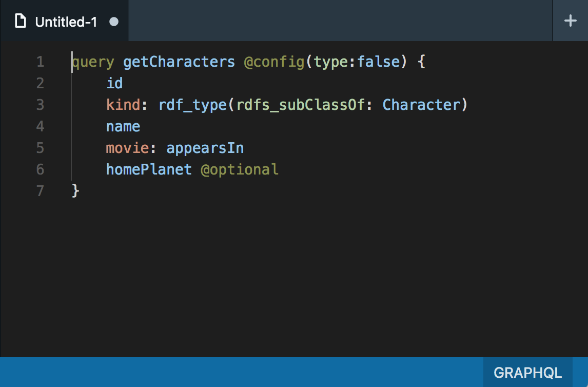Image resolution: width=588 pixels, height=387 pixels.
Task: Click rdf_type field name
Action: 192,105
